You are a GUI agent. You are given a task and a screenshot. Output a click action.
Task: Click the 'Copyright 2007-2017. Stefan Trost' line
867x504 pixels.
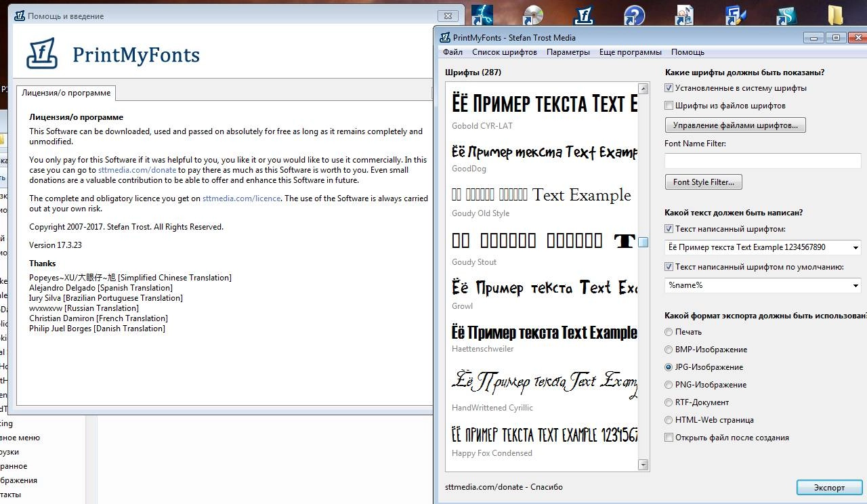(126, 227)
